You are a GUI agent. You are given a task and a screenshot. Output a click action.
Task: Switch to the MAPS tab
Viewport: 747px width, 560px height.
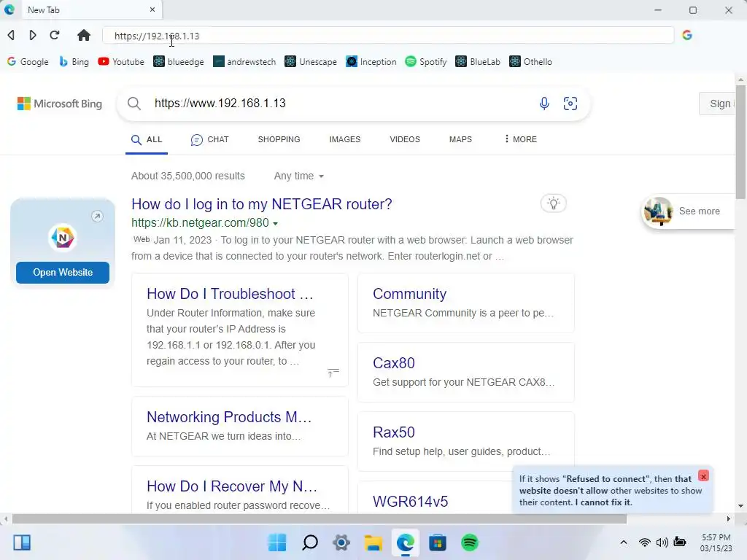[461, 139]
